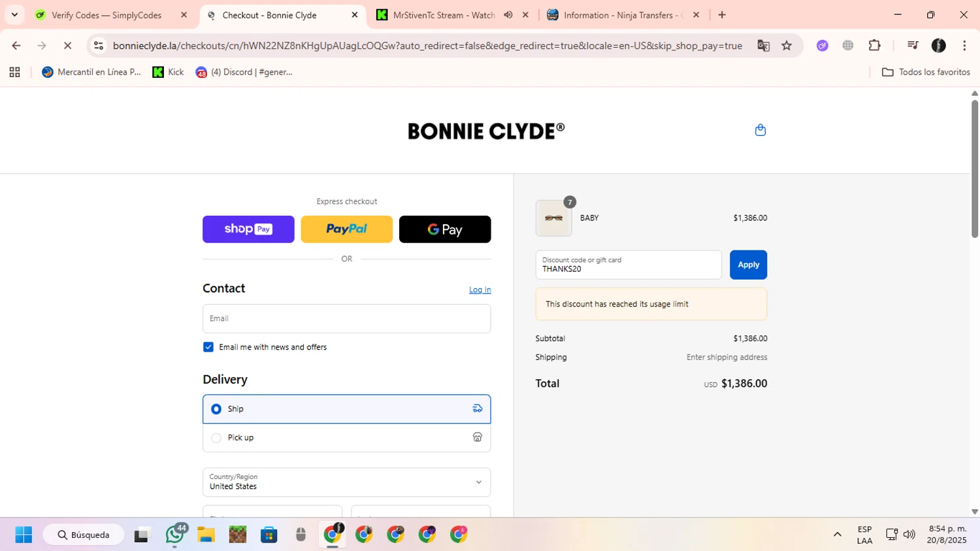Select the Checkout - Bonnie Clyde tab
Image resolution: width=980 pixels, height=551 pixels.
click(x=269, y=15)
